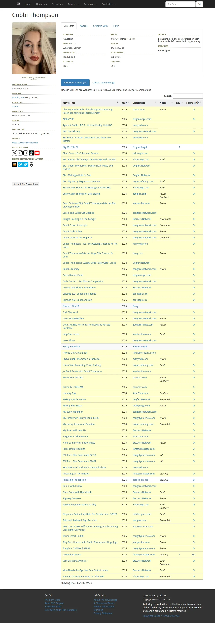
Task: Click the magnifier search button
Action: coord(199,4)
